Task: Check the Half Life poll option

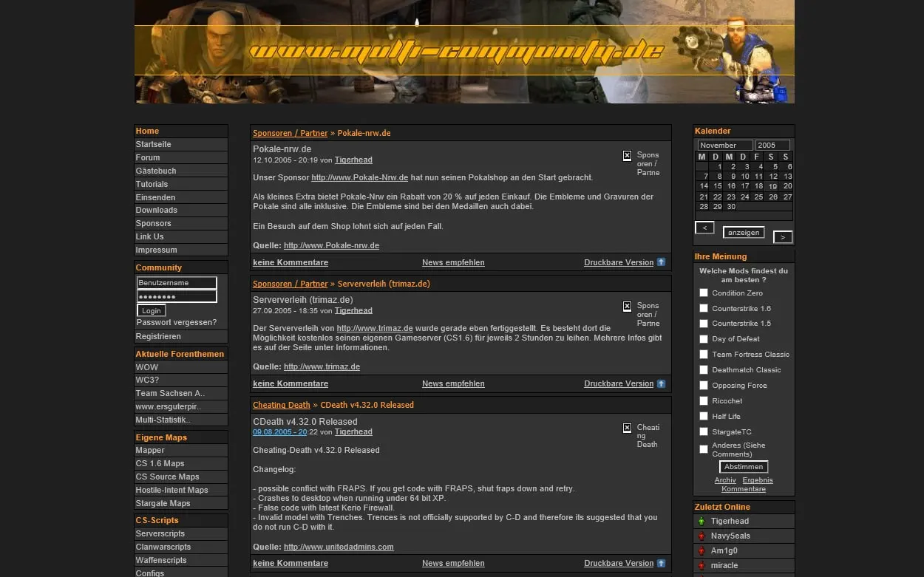Action: click(x=704, y=416)
